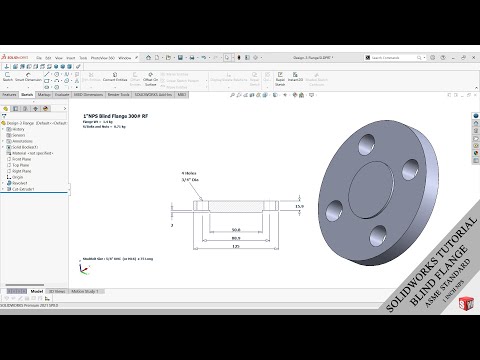Viewport: 480px width, 360px height.
Task: Expand the Solid Bodies(1) tree node
Action: point(3,147)
